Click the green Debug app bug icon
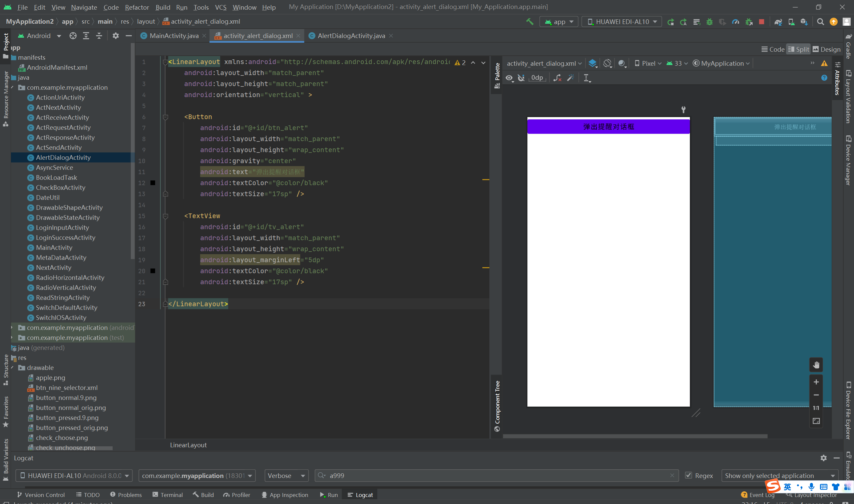The image size is (854, 504). tap(709, 22)
